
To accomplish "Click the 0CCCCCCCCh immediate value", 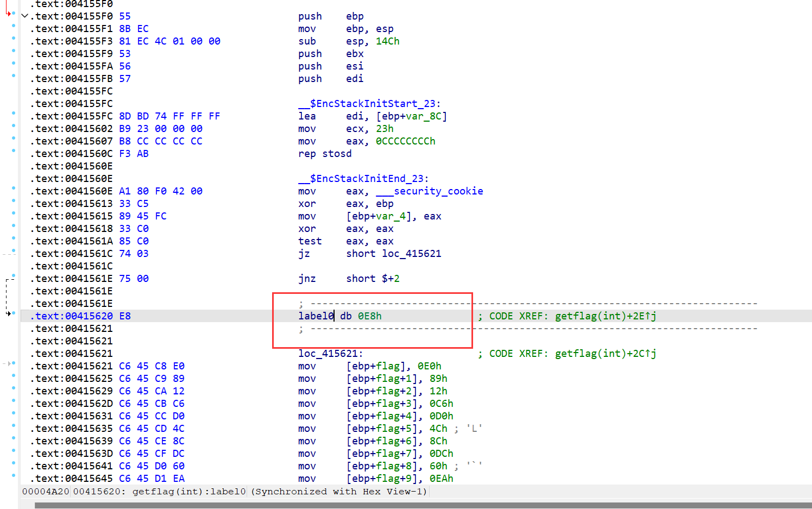I will 405,141.
